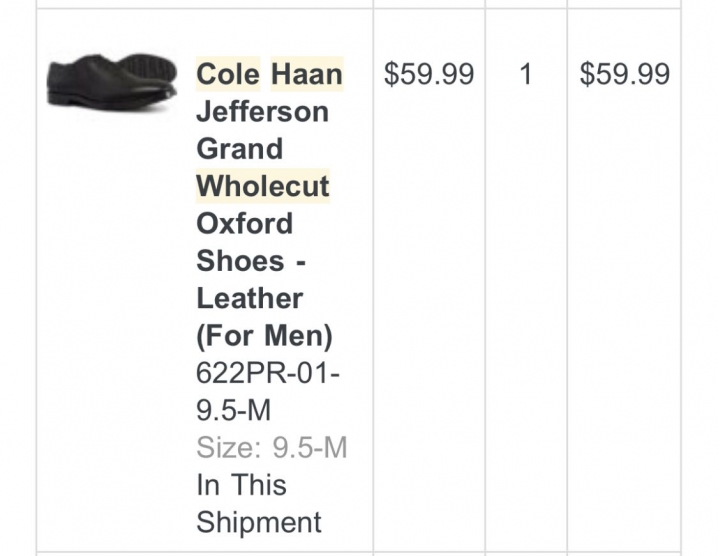
Task: Select the word Jefferson in title
Action: coord(262,112)
